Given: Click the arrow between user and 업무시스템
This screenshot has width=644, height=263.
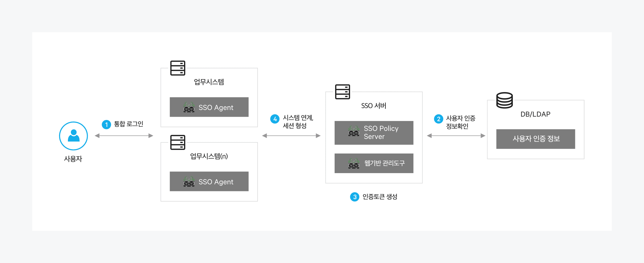Looking at the screenshot, I should click(124, 136).
